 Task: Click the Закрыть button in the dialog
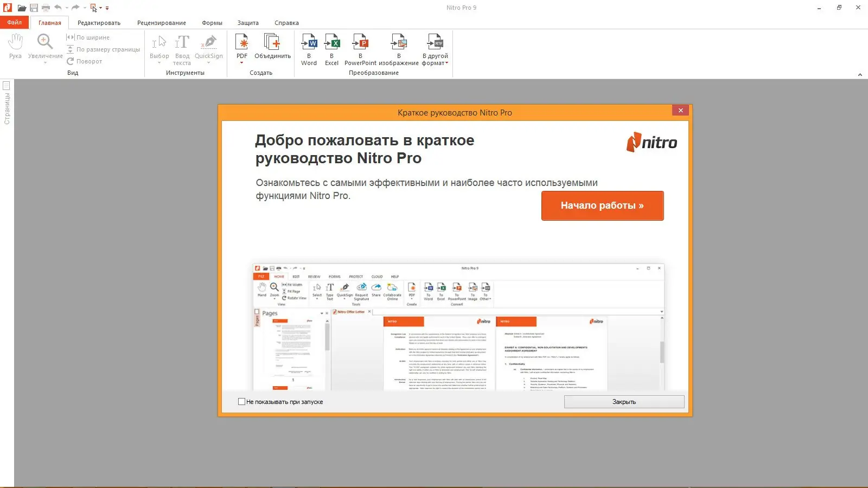624,402
